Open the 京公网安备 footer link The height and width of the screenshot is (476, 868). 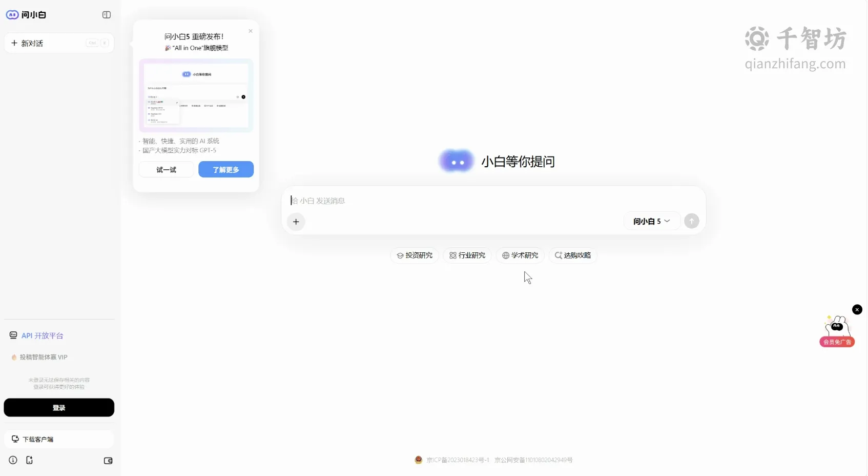click(533, 460)
